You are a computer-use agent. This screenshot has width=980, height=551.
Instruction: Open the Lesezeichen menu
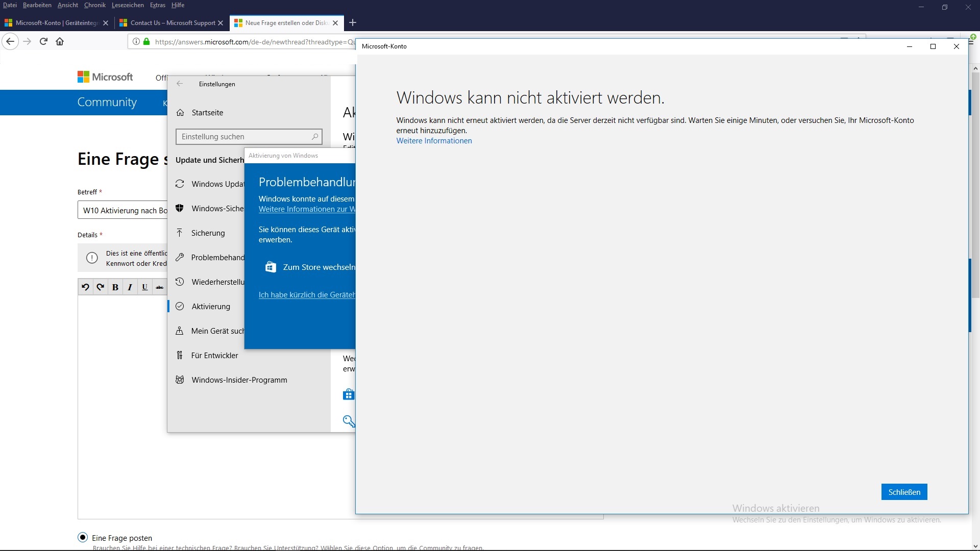[128, 5]
